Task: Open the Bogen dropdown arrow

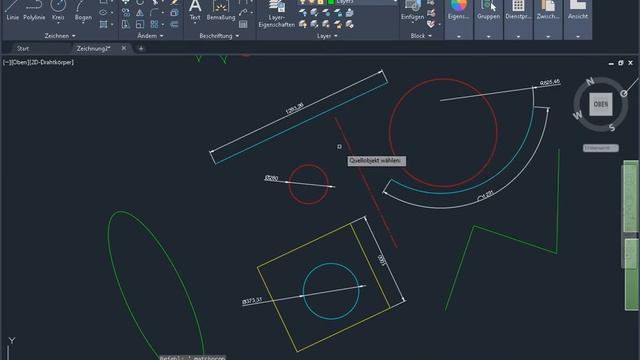Action: coord(83,23)
